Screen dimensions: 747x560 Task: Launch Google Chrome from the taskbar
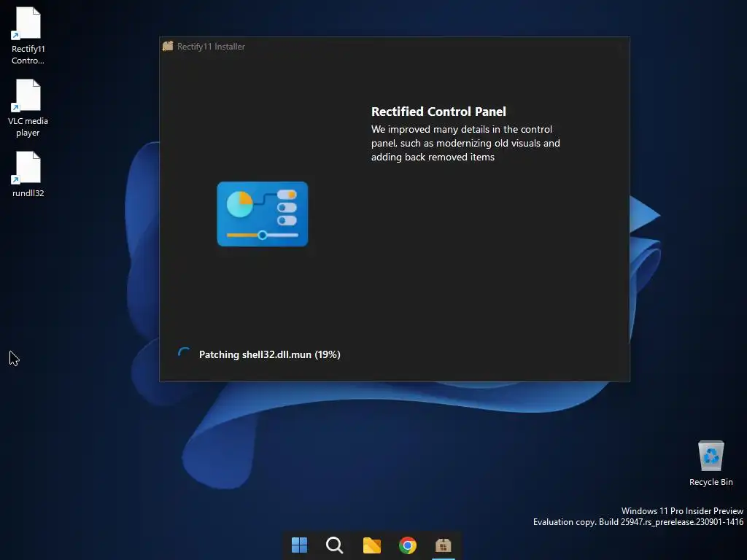coord(407,545)
